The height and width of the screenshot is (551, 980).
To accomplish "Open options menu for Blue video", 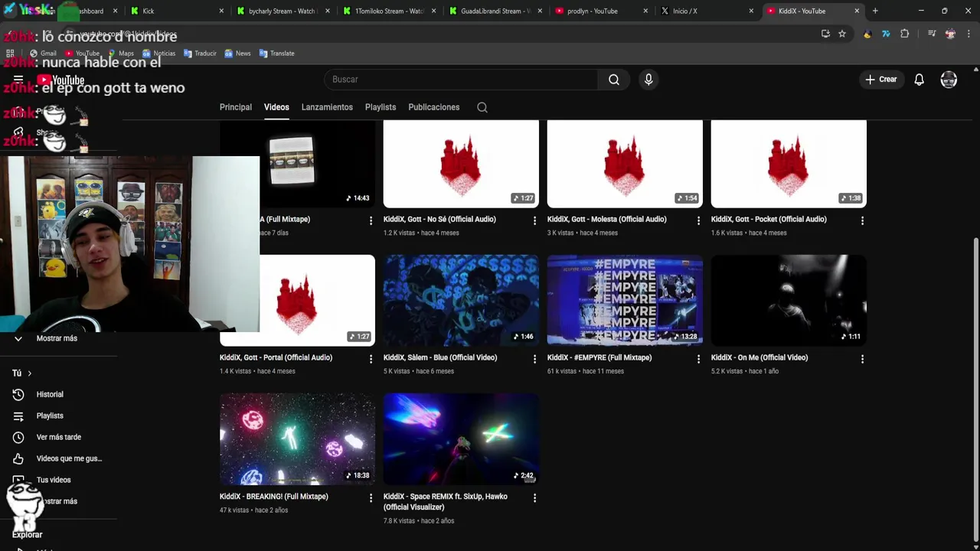I will coord(534,359).
